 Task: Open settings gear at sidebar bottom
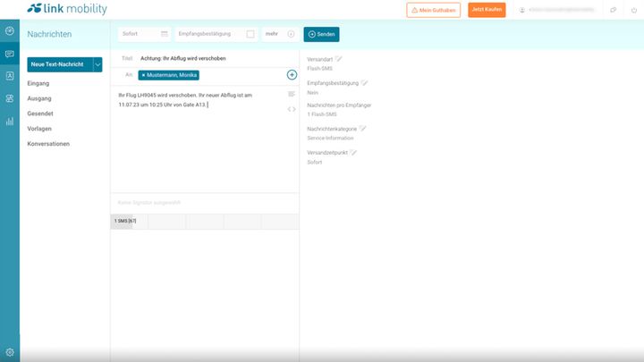pyautogui.click(x=10, y=352)
